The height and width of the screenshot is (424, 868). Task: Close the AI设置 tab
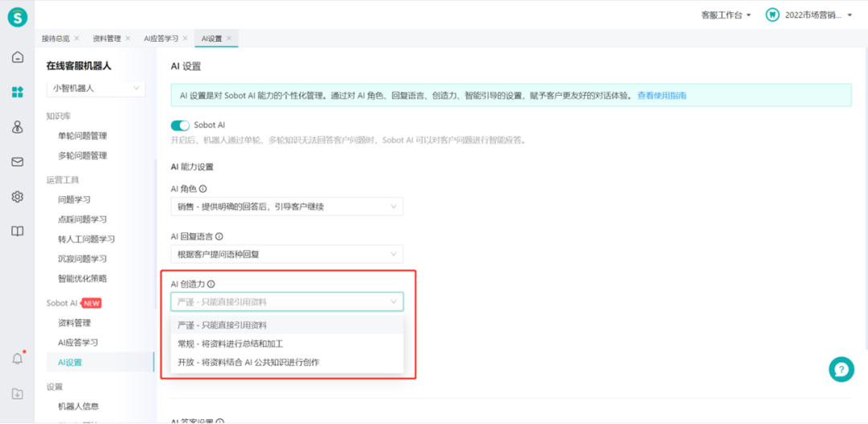(x=228, y=39)
